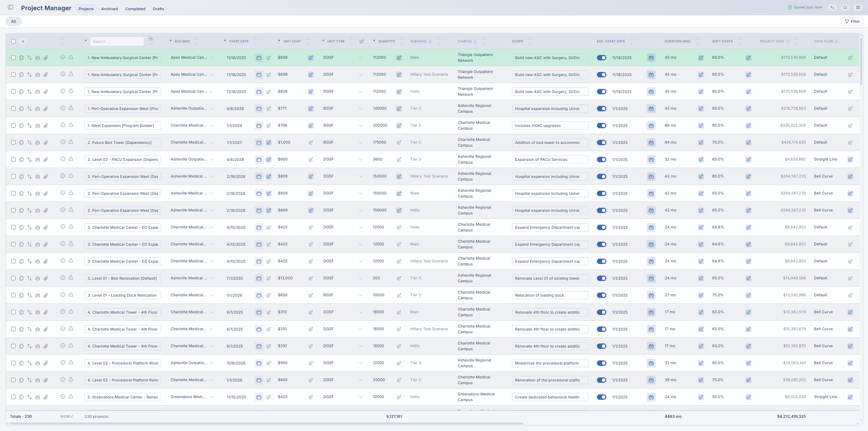
Task: Edit the 27 mo duration value
Action: point(701,295)
